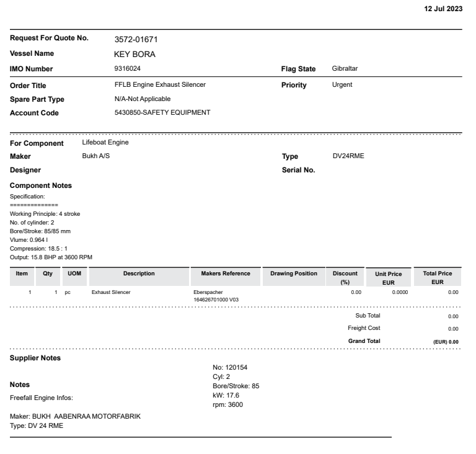Click the Unit Price value 0.0000

click(400, 292)
